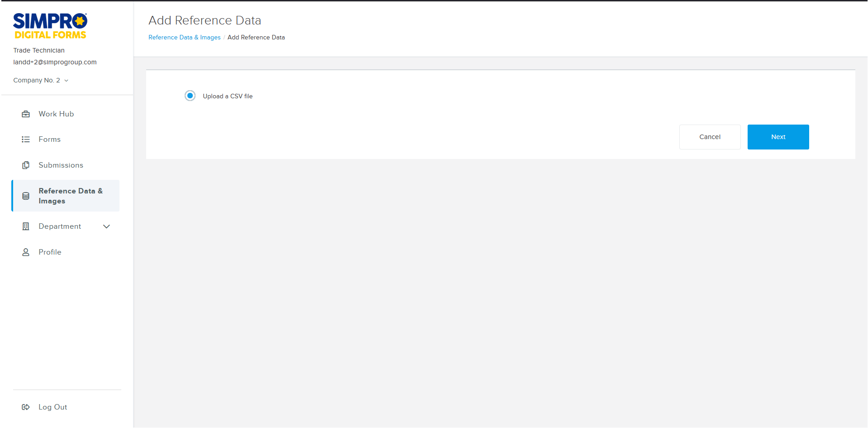Click the Next button
The height and width of the screenshot is (429, 868).
point(778,137)
